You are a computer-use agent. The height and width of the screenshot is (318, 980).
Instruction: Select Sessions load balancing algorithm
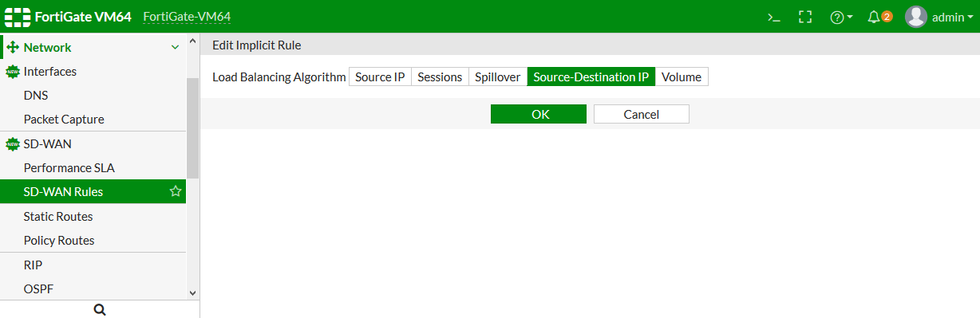point(440,77)
